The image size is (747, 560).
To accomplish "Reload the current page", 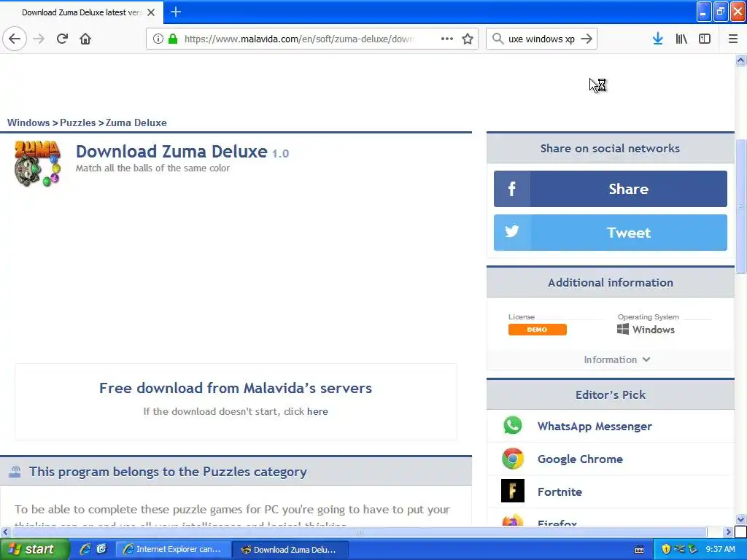I will click(x=62, y=39).
